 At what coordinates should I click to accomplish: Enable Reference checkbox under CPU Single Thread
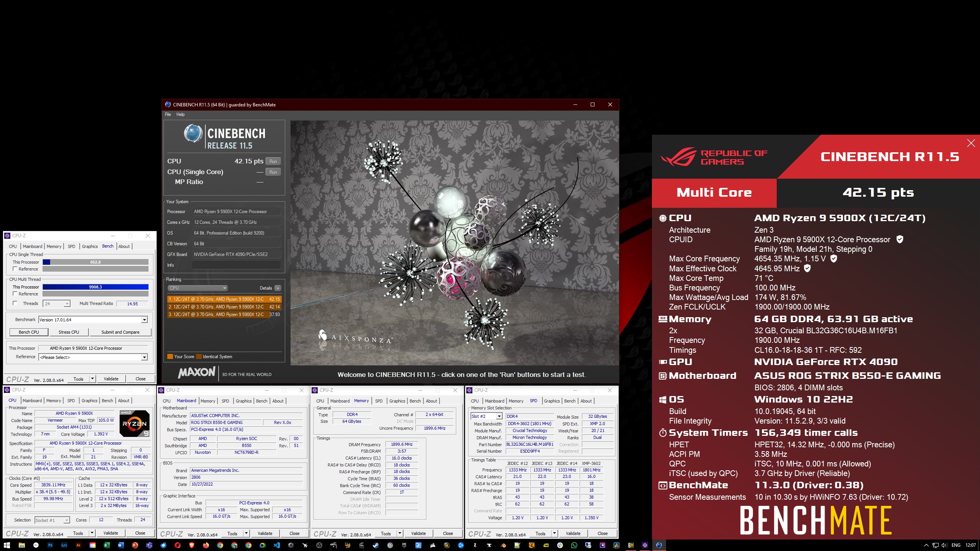(x=15, y=269)
